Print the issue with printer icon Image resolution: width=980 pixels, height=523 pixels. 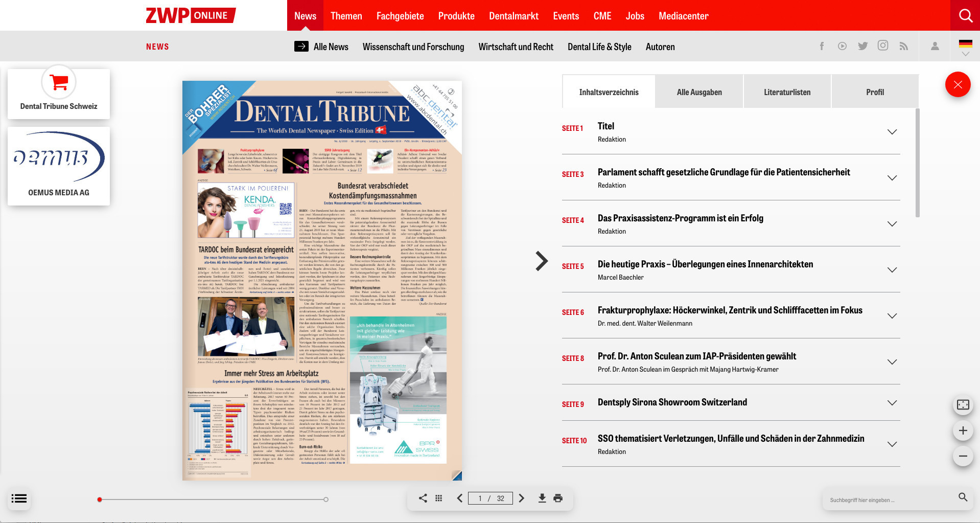coord(558,498)
